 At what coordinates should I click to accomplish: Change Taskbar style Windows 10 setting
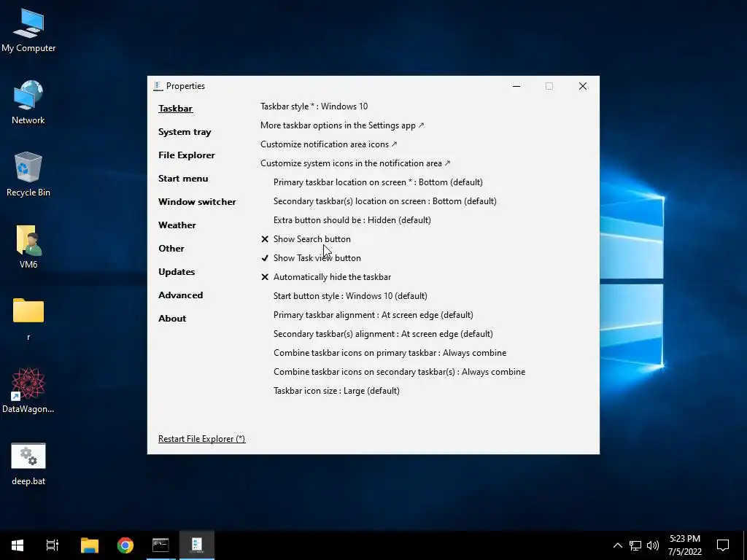(314, 106)
